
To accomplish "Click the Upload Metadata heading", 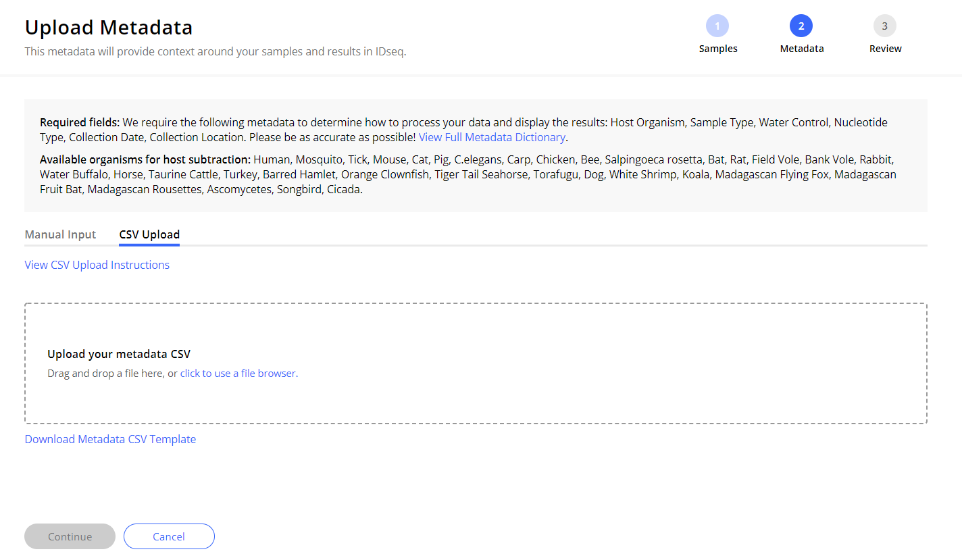I will 109,28.
